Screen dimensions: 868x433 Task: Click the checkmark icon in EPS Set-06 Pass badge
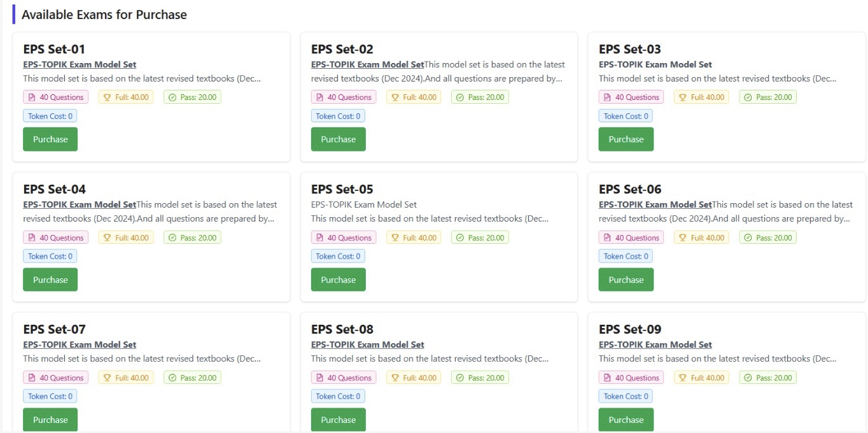pyautogui.click(x=748, y=238)
